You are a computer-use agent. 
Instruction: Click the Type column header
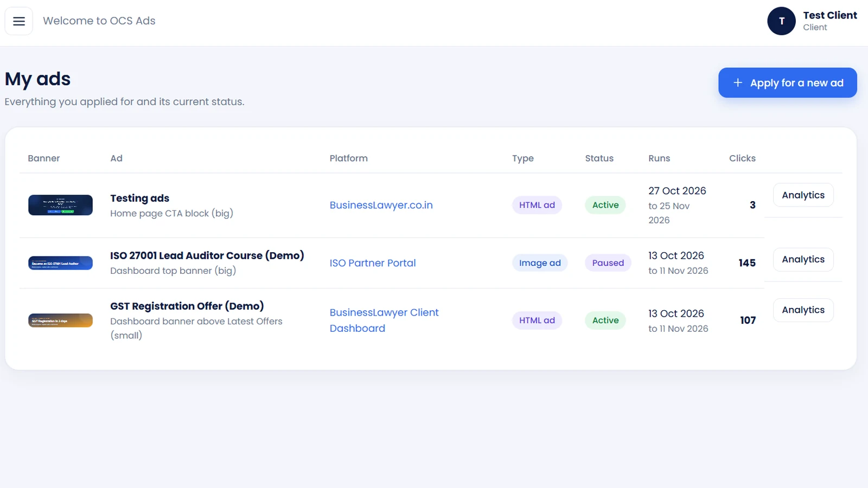523,158
